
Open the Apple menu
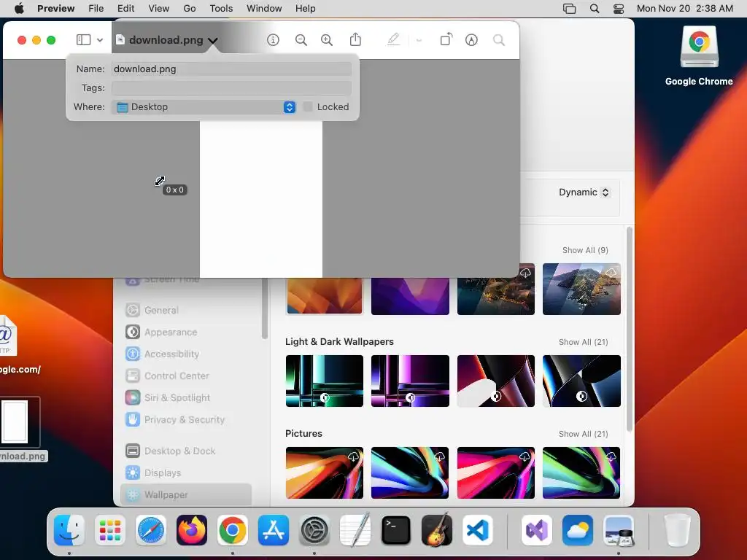pyautogui.click(x=19, y=9)
